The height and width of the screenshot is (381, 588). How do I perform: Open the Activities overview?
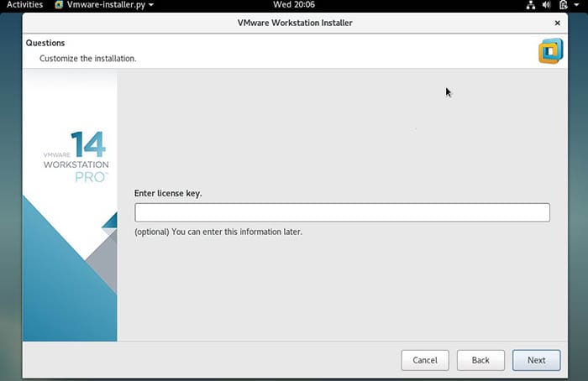click(24, 5)
